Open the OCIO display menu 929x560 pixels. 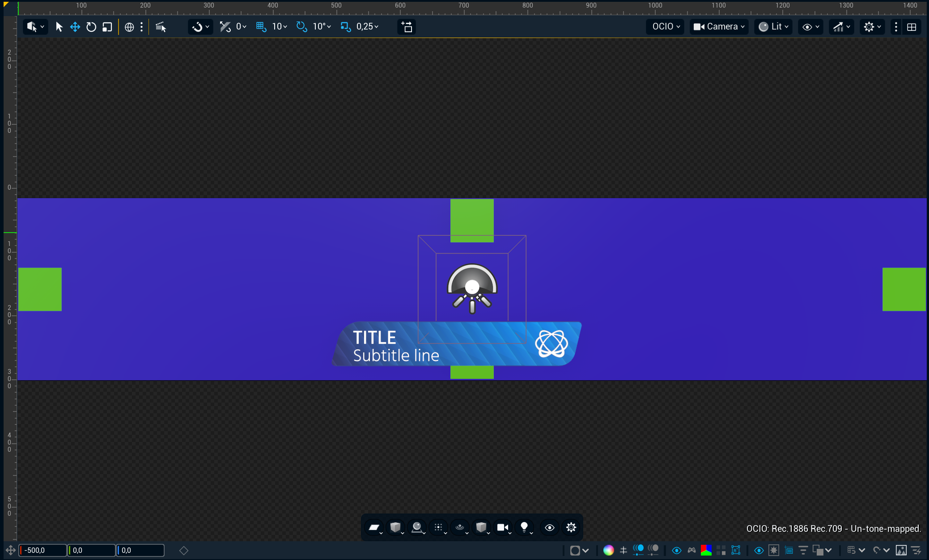(666, 27)
